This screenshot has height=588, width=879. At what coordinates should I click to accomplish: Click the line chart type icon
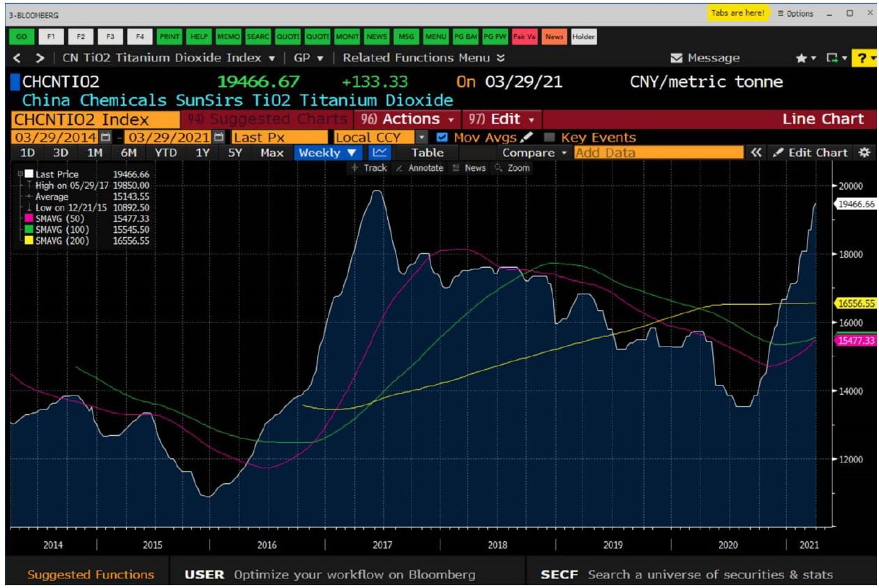[380, 153]
